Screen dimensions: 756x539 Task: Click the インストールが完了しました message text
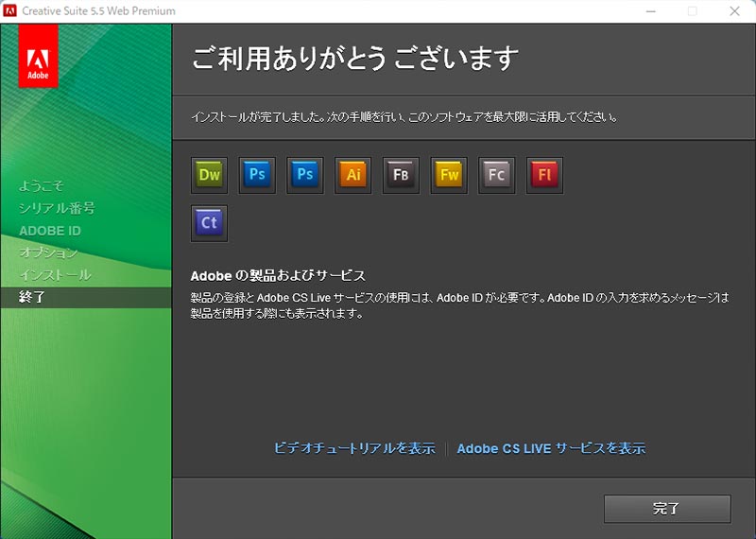(x=404, y=116)
